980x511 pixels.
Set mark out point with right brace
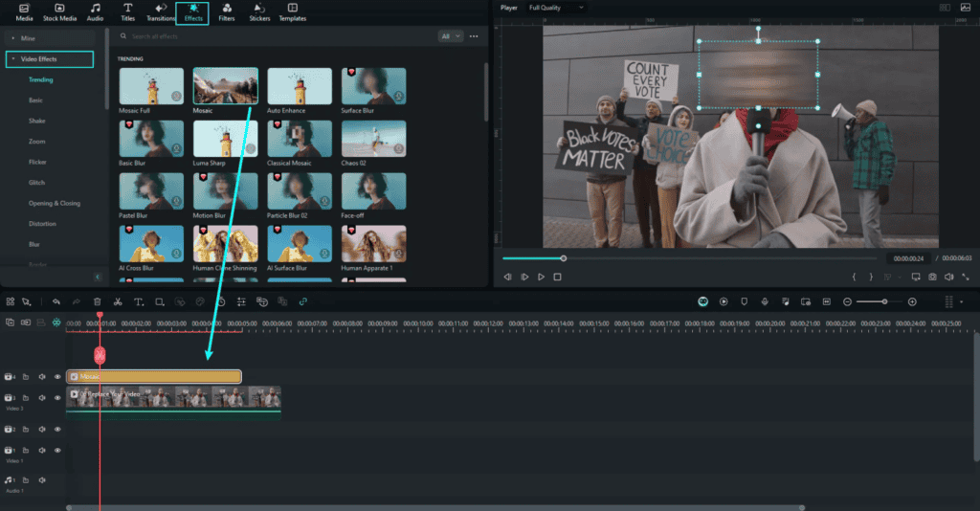(x=871, y=277)
